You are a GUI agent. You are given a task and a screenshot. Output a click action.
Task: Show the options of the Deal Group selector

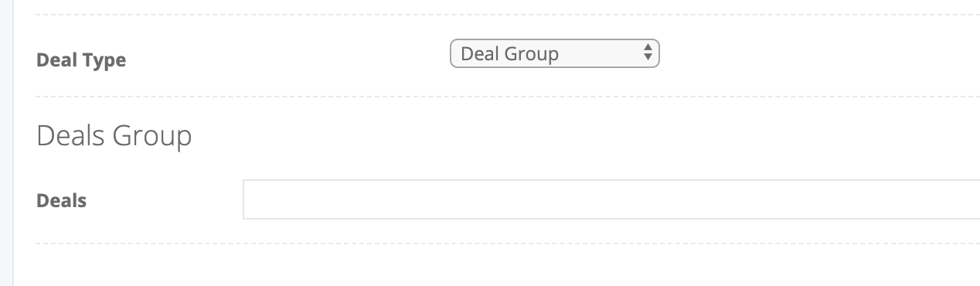[x=554, y=53]
